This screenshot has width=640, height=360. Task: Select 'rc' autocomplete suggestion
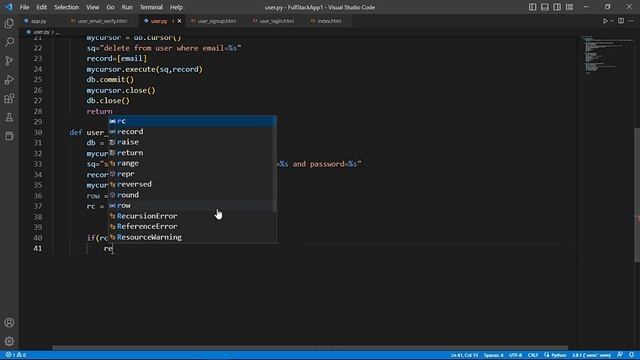[192, 121]
